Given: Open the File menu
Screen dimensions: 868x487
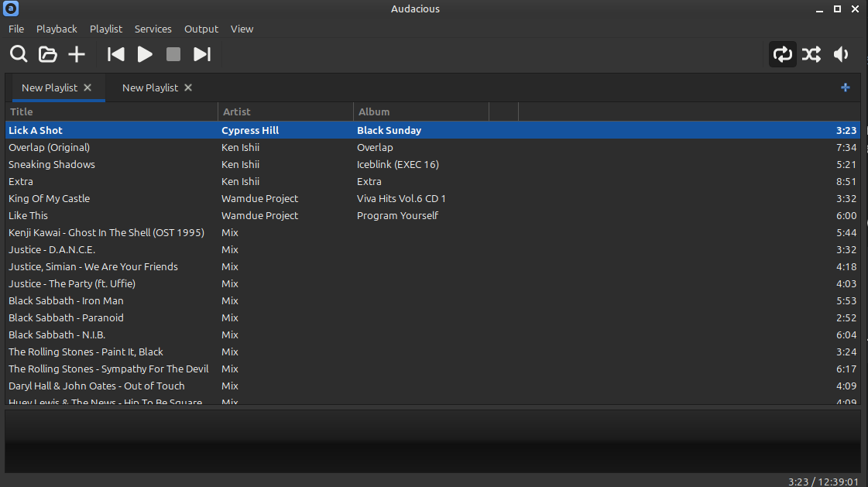Looking at the screenshot, I should coord(16,29).
